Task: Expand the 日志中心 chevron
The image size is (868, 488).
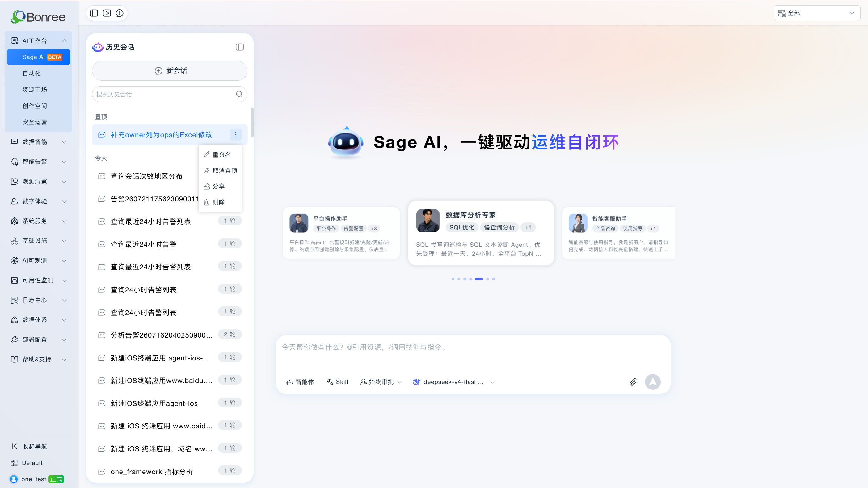Action: click(64, 300)
